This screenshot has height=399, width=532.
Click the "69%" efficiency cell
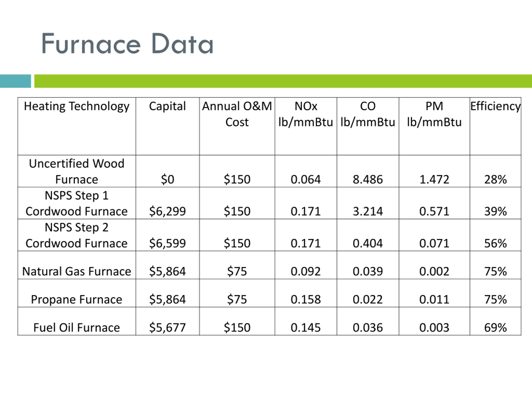pos(495,328)
